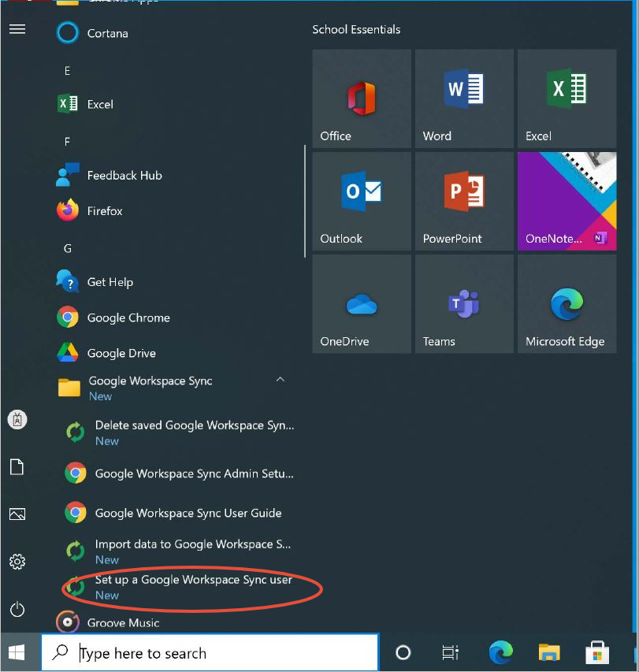Open the Excel tile in School Essentials
The image size is (639, 672).
[x=567, y=98]
